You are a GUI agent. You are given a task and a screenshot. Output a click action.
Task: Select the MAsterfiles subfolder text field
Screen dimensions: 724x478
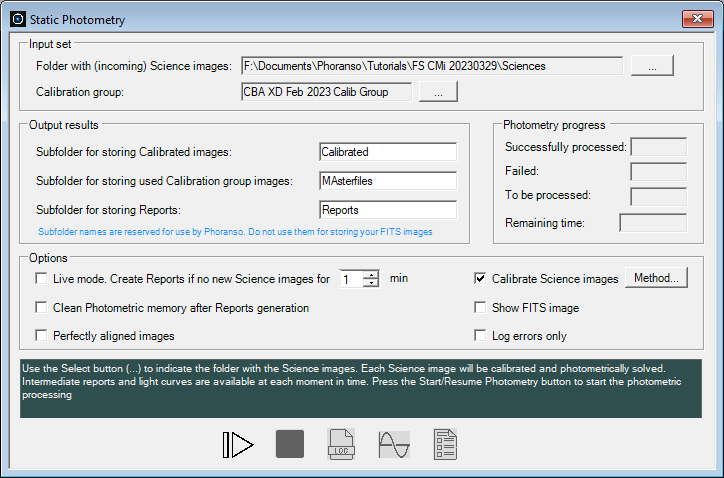point(387,181)
